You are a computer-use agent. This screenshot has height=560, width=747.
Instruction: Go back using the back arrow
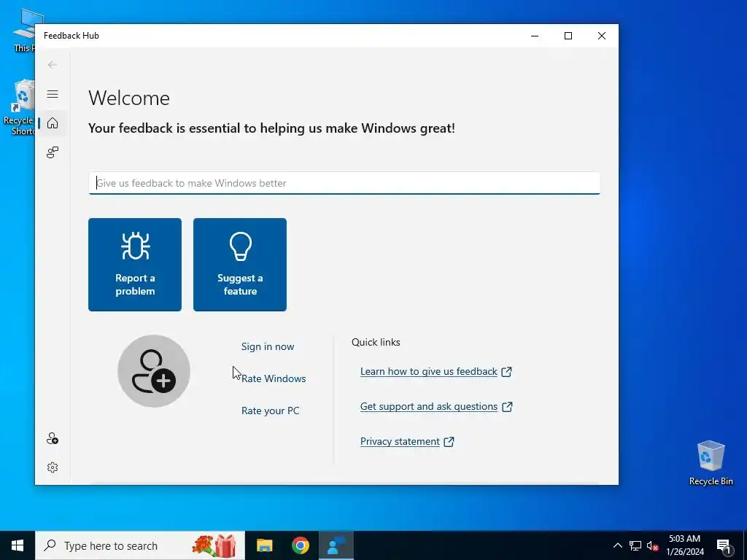[x=53, y=65]
